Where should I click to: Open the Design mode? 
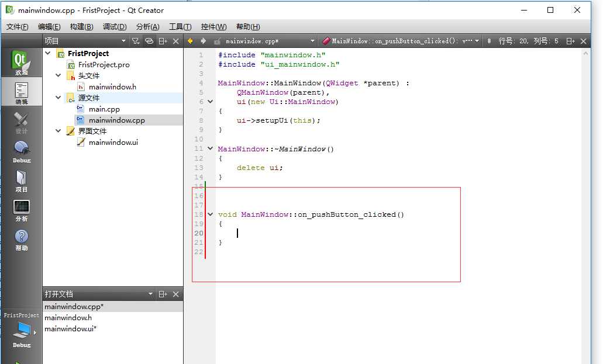[x=21, y=123]
